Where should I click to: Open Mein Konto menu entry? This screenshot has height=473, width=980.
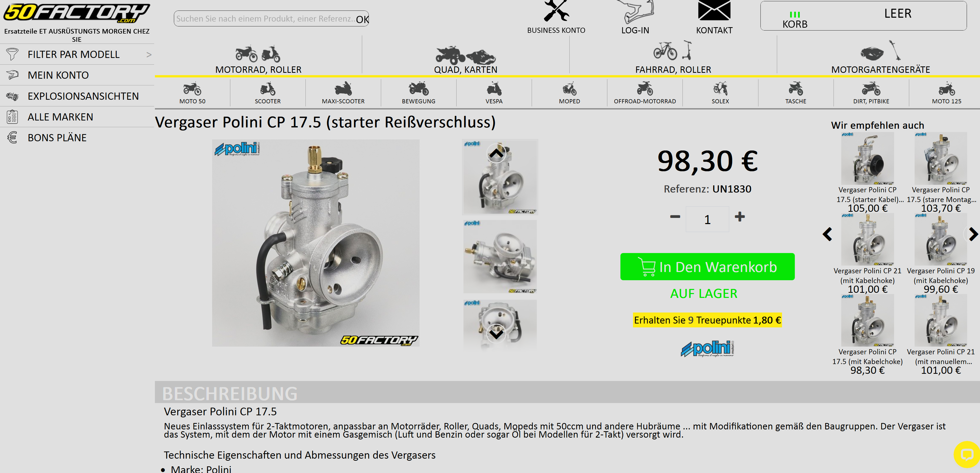click(77, 75)
